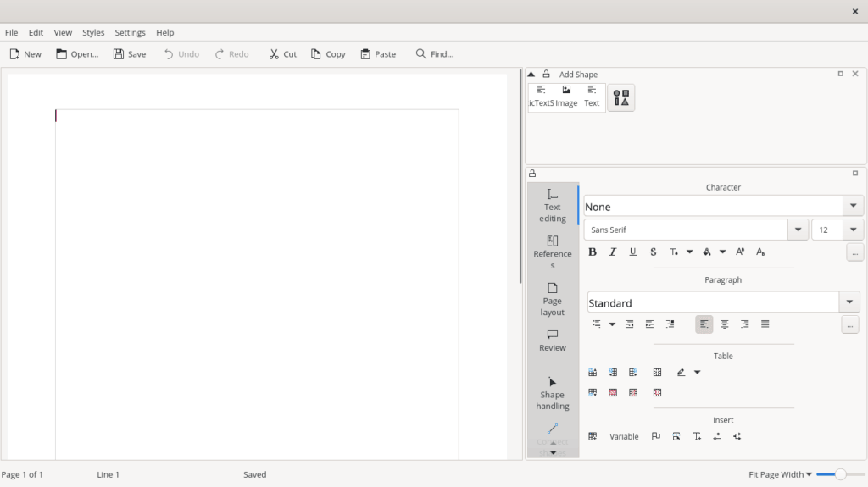The image size is (868, 487).
Task: Toggle bold formatting in Character section
Action: click(593, 252)
